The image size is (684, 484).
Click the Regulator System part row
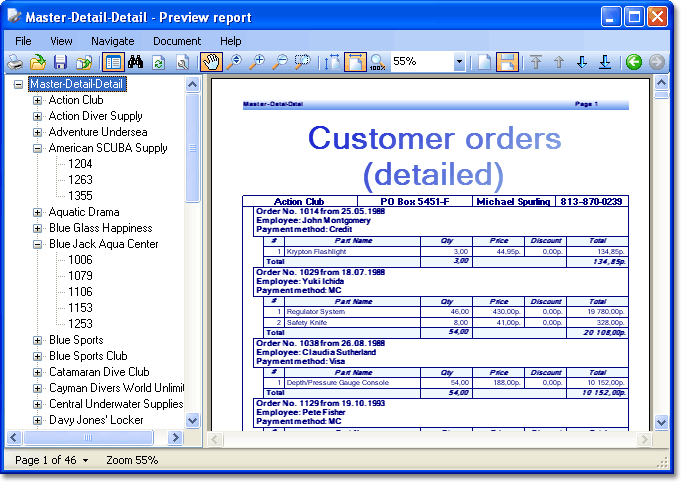coord(445,312)
